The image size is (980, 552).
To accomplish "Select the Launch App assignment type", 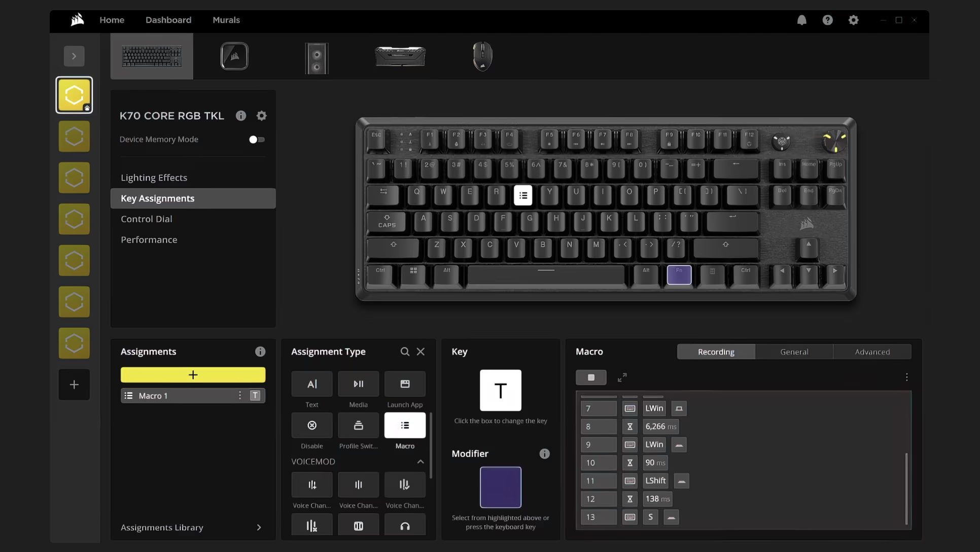I will (x=405, y=384).
